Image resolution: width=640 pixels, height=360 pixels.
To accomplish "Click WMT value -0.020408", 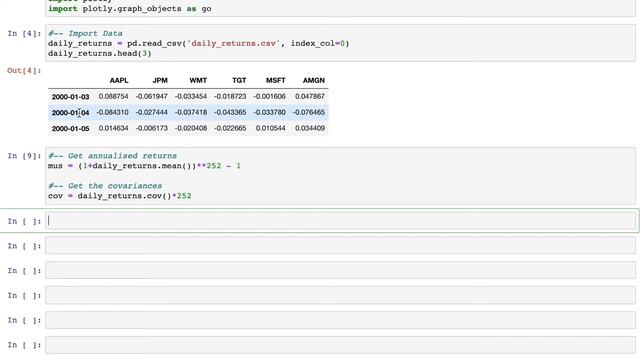I will click(191, 128).
